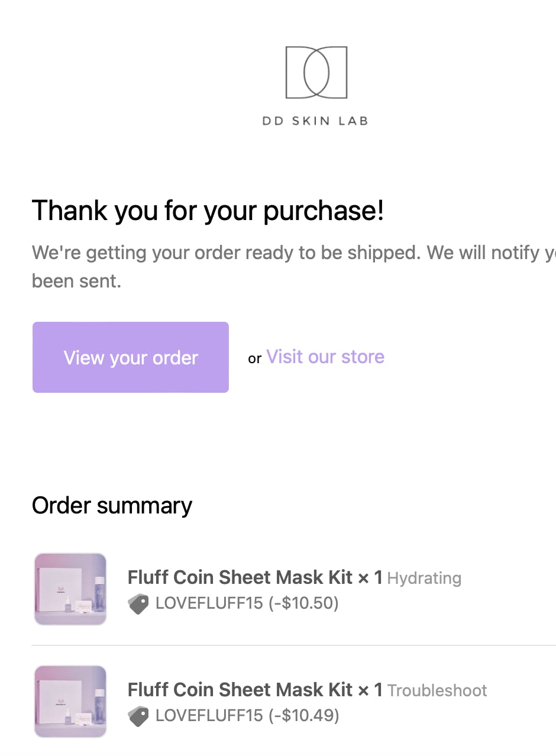Click the "DD SKIN LAB" brand name text
Screen dimensions: 556x756
(315, 121)
